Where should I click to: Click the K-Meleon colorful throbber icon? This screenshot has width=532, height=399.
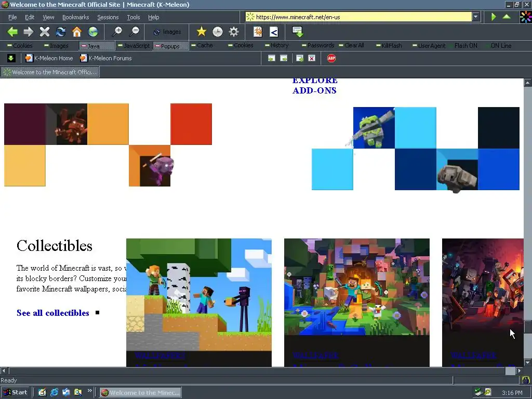click(526, 17)
